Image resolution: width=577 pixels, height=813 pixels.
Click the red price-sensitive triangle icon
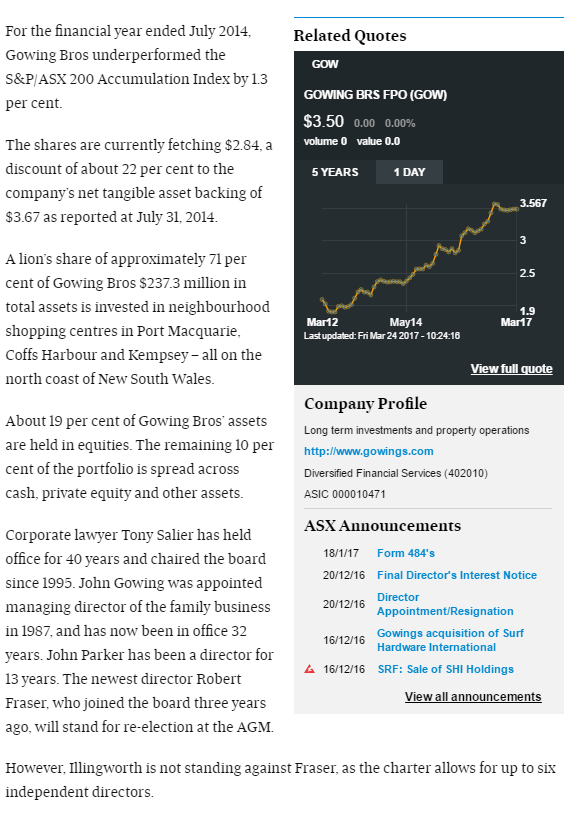pyautogui.click(x=309, y=669)
